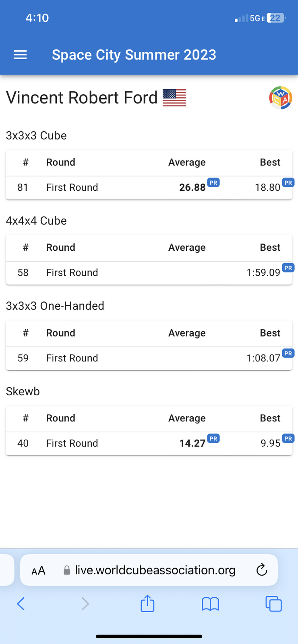Open the WCA profile logo icon

pyautogui.click(x=281, y=98)
